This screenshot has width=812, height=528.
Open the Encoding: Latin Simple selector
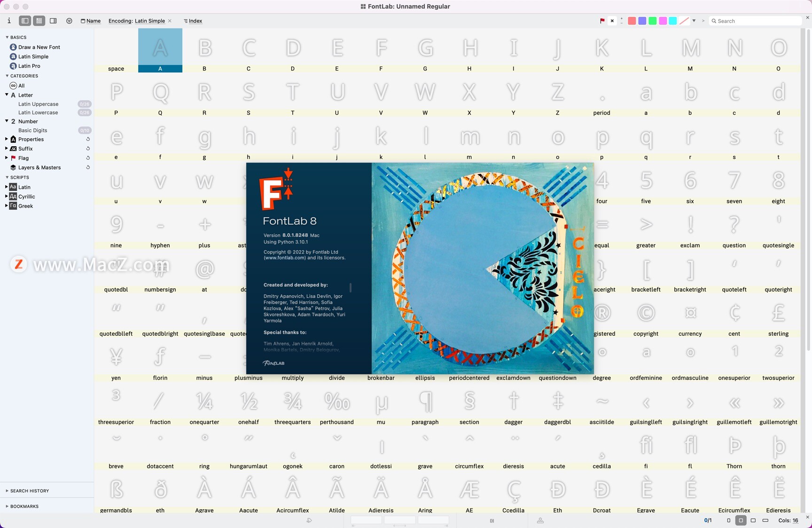(x=137, y=21)
